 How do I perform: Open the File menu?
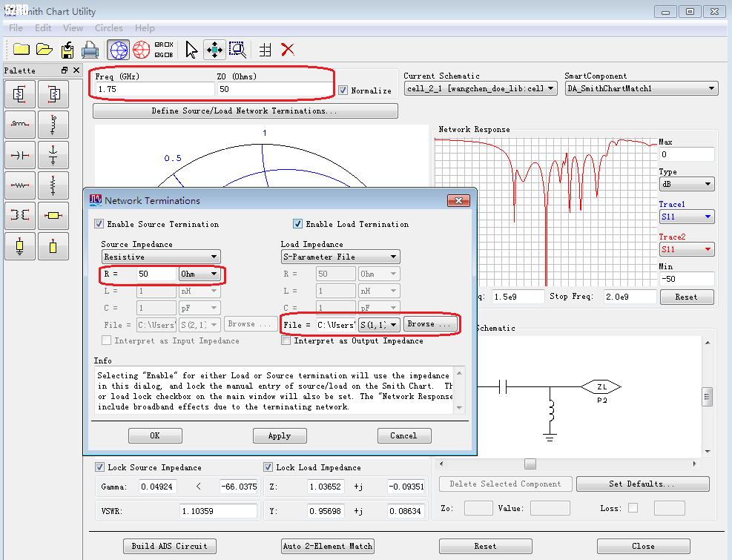[x=16, y=28]
